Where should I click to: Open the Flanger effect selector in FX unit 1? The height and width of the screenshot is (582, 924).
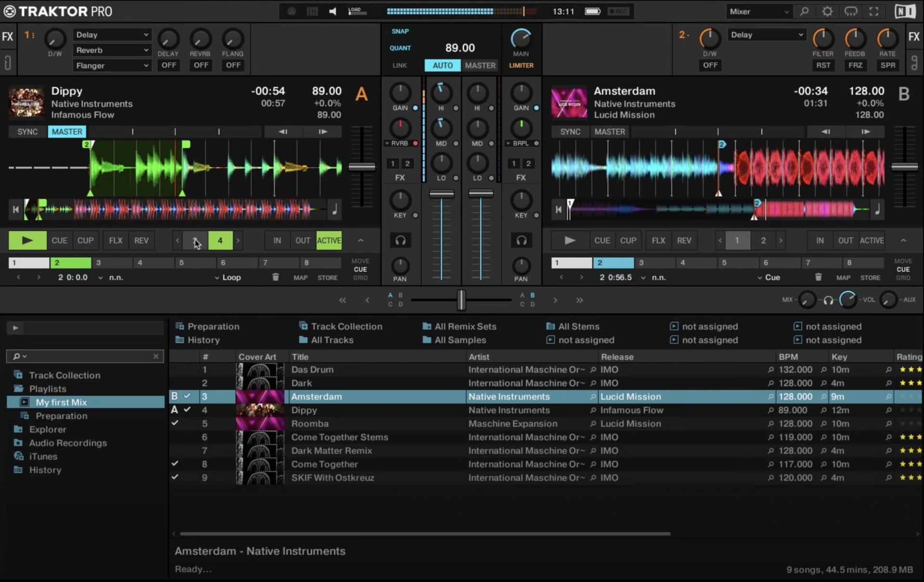pos(112,65)
